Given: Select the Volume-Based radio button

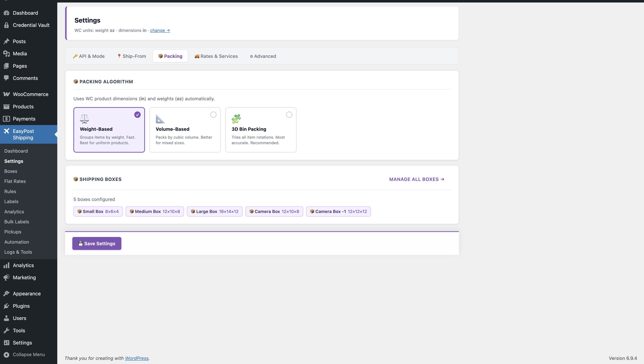Looking at the screenshot, I should (x=213, y=115).
